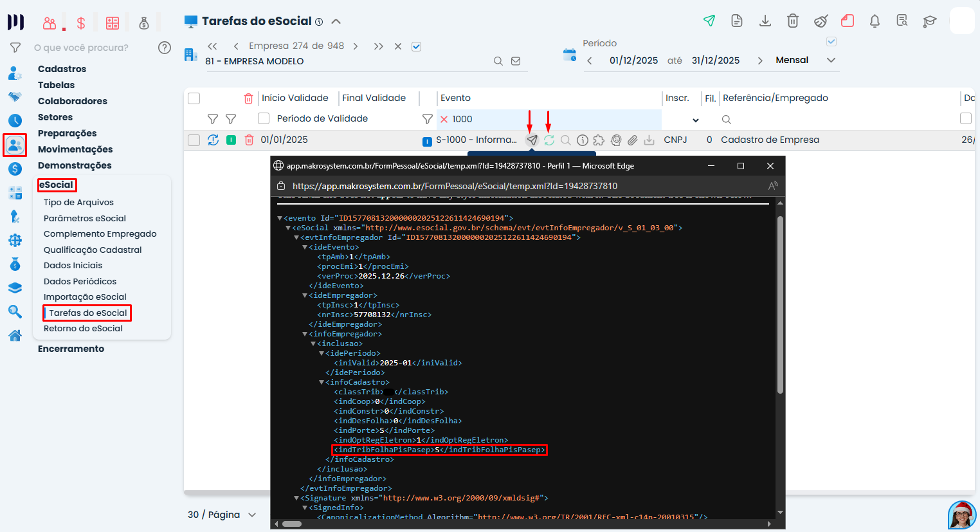Viewport: 980px width, 532px height.
Task: Toggle the checked box next to Empresa counter
Action: pyautogui.click(x=416, y=46)
